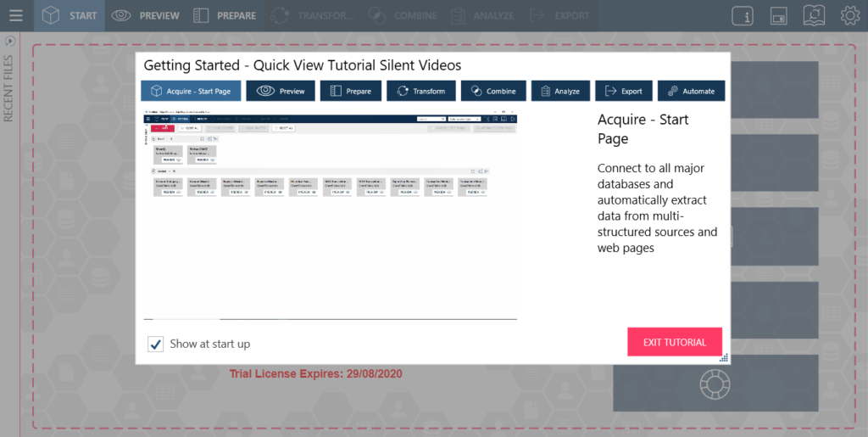Click the tutorial video preview area
868x437 pixels.
[330, 212]
